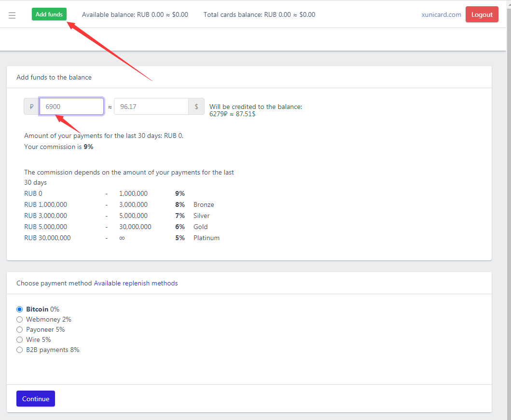Click the ruble currency symbol addon
Screen dimensions: 511x420
pos(31,107)
